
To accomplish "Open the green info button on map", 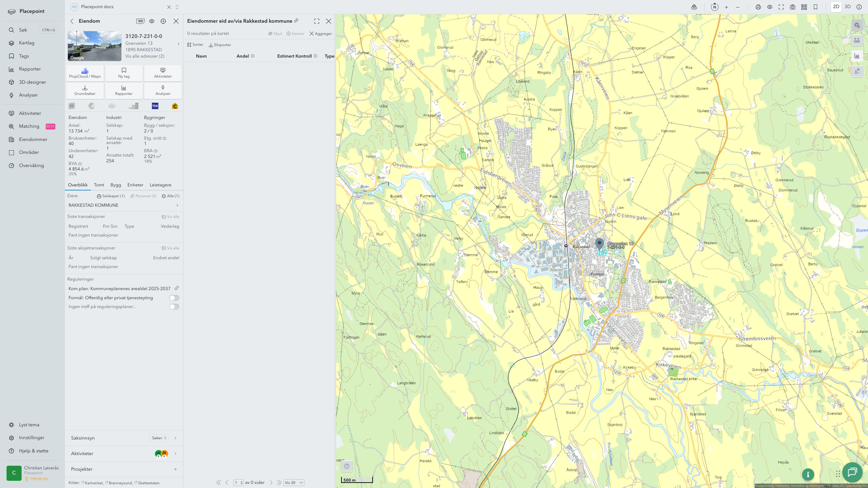I will [x=808, y=474].
